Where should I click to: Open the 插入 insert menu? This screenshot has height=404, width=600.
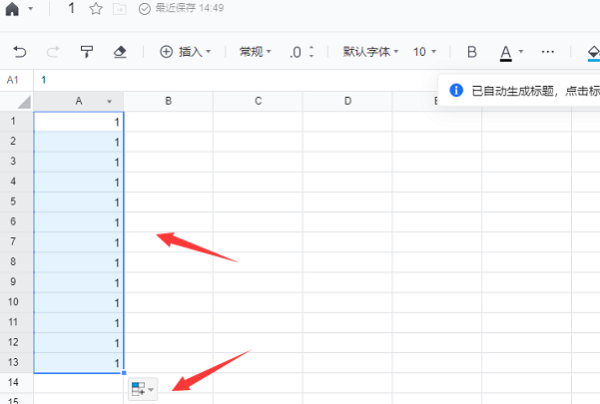pos(185,52)
